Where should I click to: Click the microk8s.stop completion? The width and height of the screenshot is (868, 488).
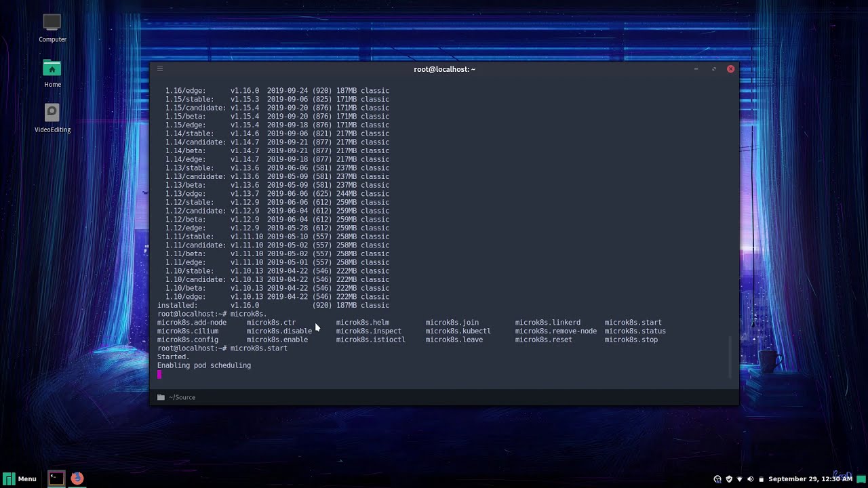tap(631, 340)
